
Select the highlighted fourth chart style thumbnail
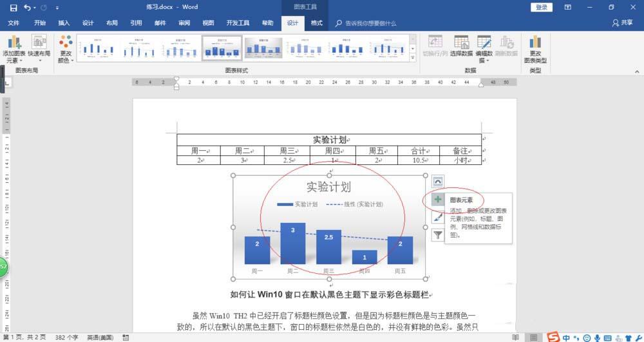click(222, 48)
